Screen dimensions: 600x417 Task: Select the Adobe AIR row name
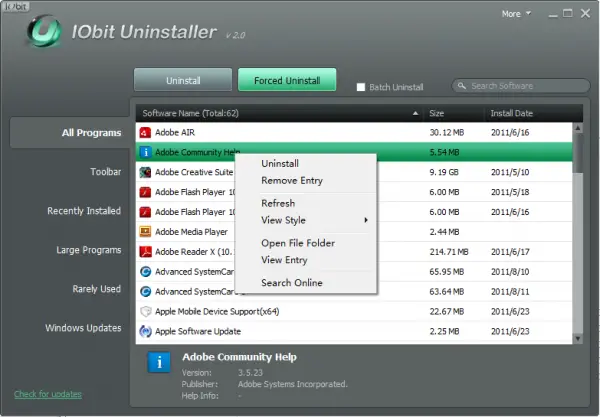pos(175,132)
